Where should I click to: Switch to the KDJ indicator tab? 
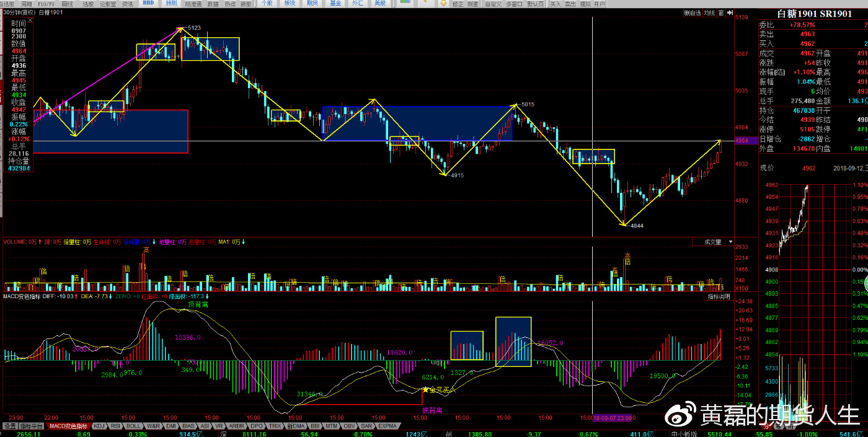[x=99, y=426]
